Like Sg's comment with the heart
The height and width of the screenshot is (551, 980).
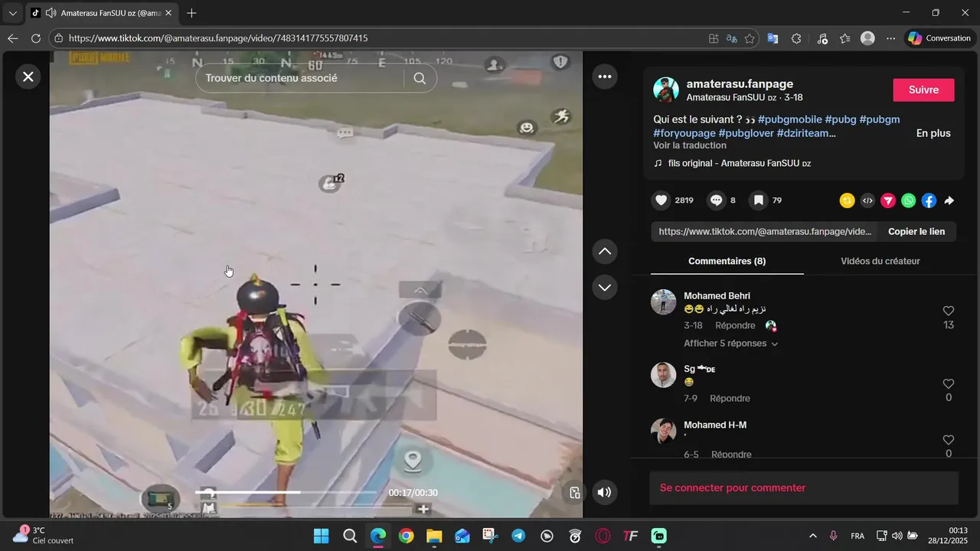[949, 384]
